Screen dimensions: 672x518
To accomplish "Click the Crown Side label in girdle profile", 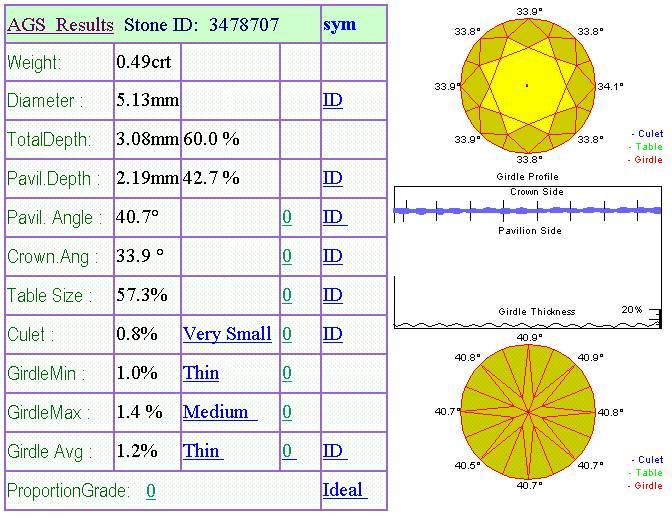I will point(537,192).
